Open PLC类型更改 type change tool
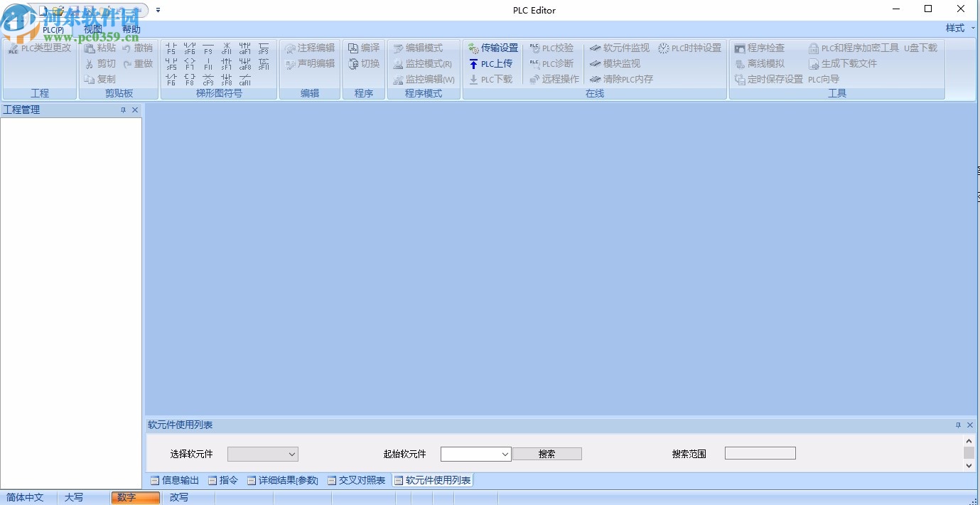 (x=39, y=48)
